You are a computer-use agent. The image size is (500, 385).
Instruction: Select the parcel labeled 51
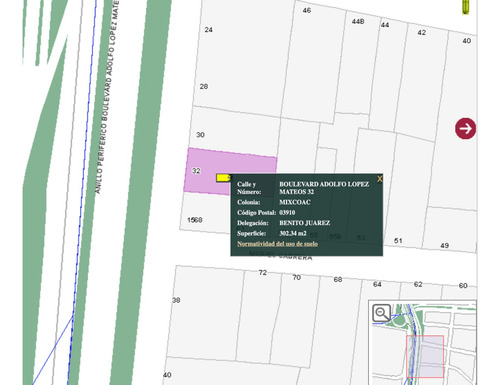(x=398, y=241)
